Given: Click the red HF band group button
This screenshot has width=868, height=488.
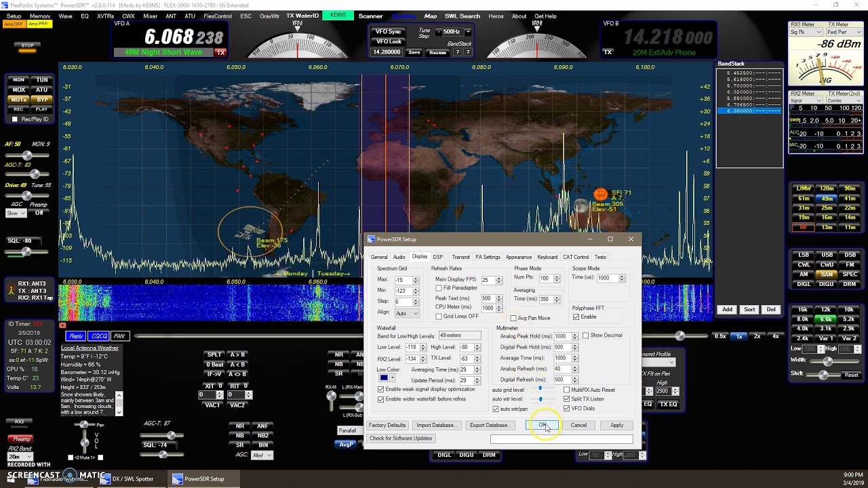Looking at the screenshot, I should (x=804, y=228).
